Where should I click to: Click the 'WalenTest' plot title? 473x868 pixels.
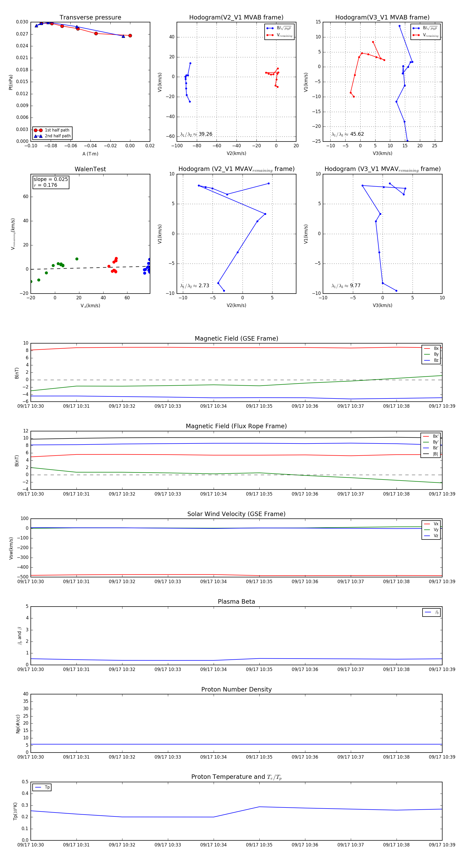(90, 169)
